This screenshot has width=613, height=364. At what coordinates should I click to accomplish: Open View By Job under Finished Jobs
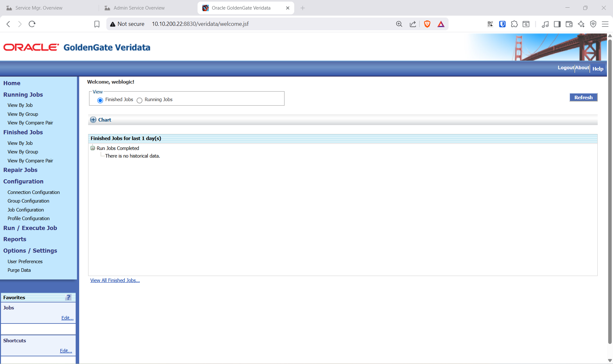(20, 143)
